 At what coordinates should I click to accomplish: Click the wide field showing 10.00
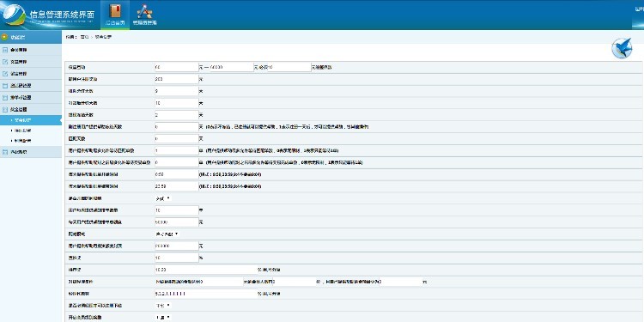coord(205,270)
